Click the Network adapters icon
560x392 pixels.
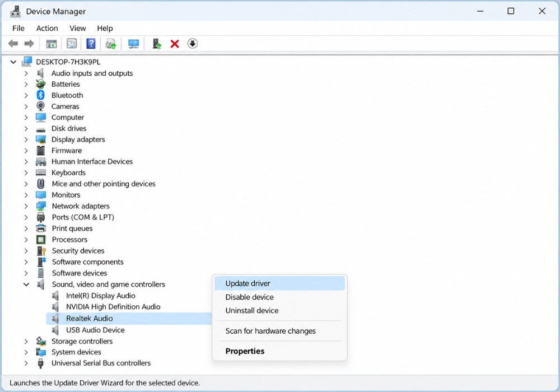click(x=41, y=206)
